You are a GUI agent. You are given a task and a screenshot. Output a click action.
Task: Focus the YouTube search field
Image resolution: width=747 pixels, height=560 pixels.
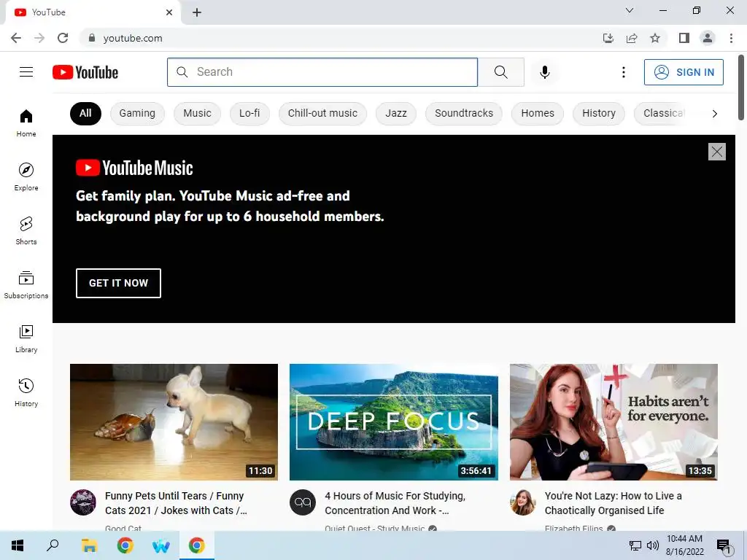coord(322,72)
